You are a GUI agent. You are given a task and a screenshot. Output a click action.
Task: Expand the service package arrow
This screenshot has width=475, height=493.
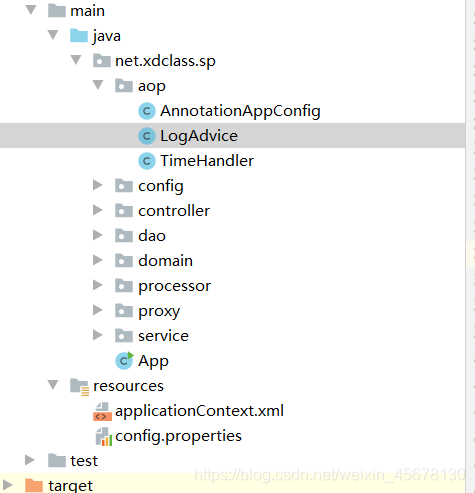point(97,335)
